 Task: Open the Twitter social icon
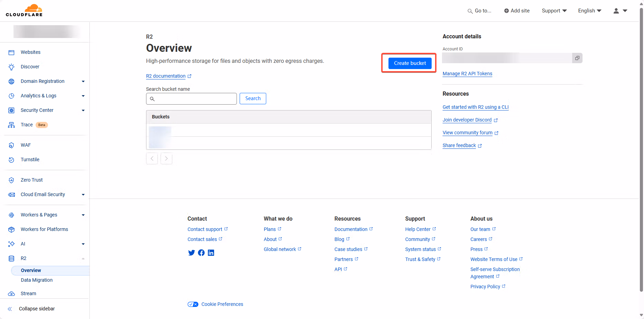point(191,253)
